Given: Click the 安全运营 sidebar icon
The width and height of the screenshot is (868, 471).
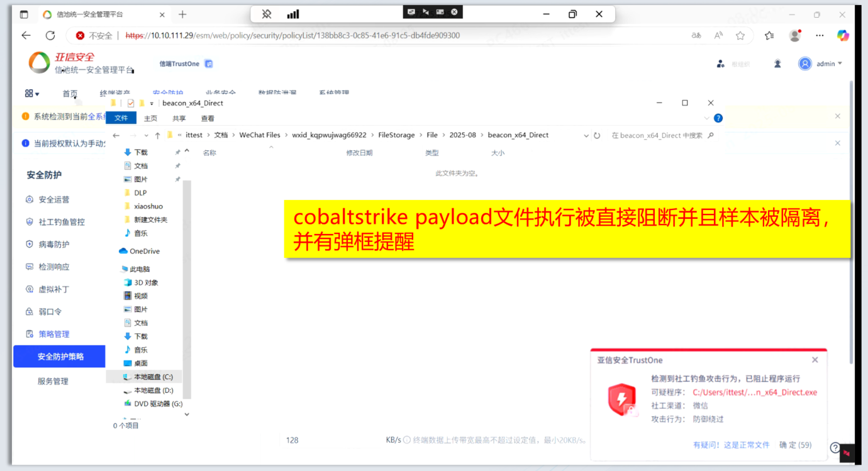Looking at the screenshot, I should [x=30, y=200].
